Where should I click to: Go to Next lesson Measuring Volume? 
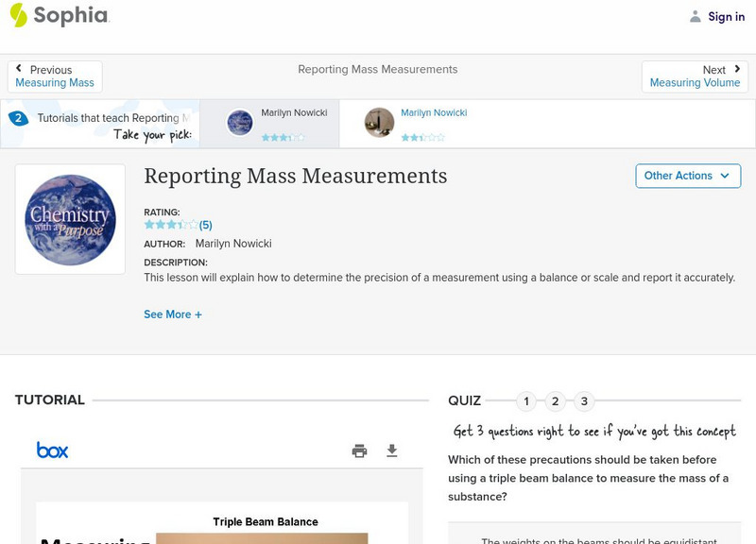[x=695, y=76]
